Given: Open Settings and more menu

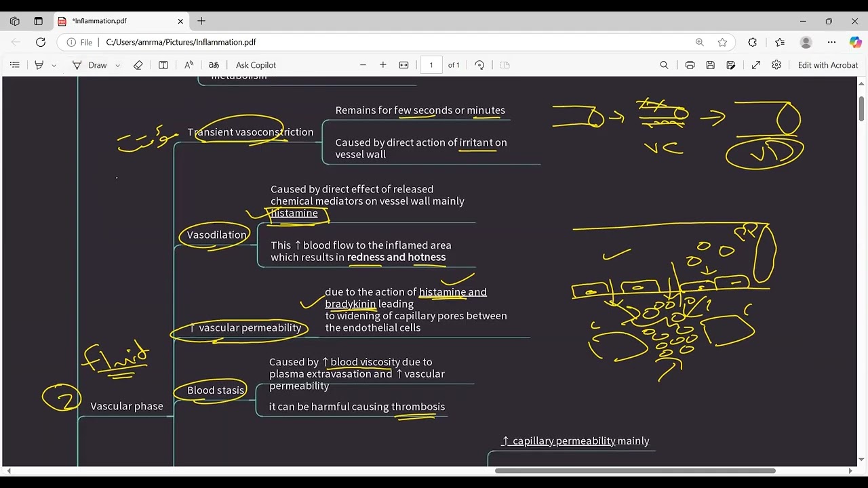Looking at the screenshot, I should 832,42.
